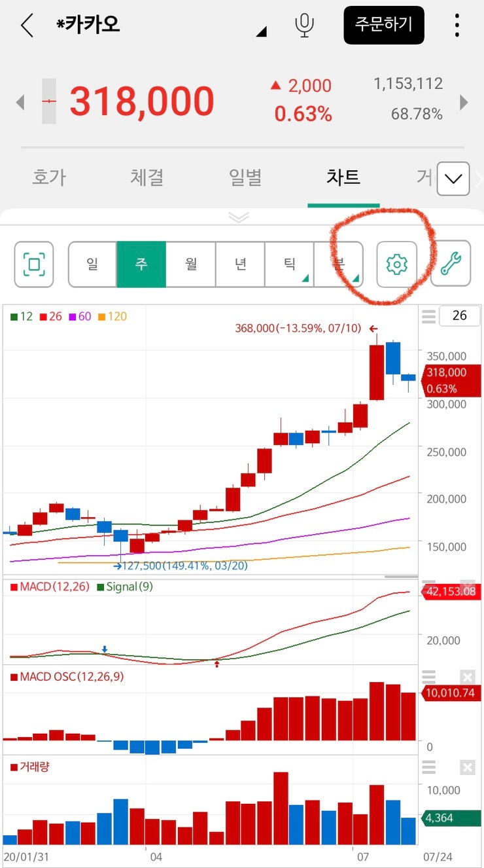Screen dimensions: 484x868
Task: Select the 일 daily period
Action: pyautogui.click(x=93, y=264)
